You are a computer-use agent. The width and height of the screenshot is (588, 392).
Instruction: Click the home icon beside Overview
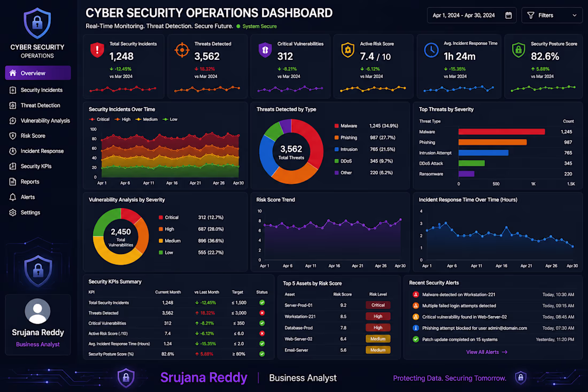coord(13,73)
